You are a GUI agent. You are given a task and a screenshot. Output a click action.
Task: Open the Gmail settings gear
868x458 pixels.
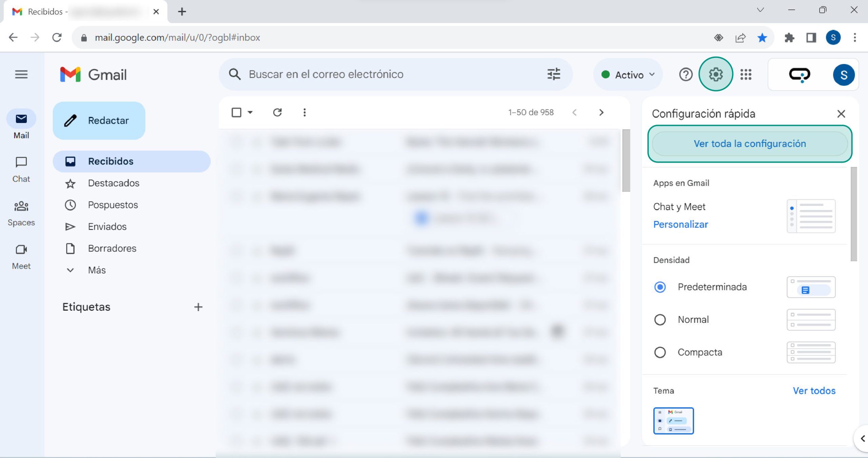(715, 74)
